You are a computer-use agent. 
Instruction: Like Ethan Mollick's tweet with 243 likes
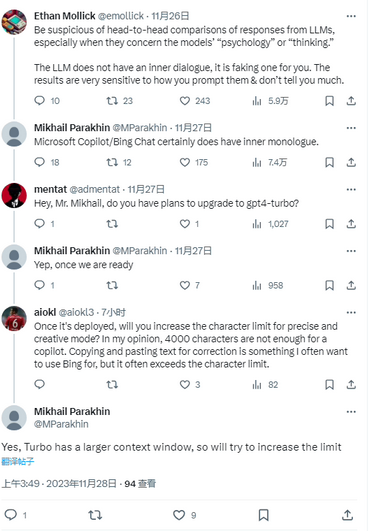click(x=185, y=101)
